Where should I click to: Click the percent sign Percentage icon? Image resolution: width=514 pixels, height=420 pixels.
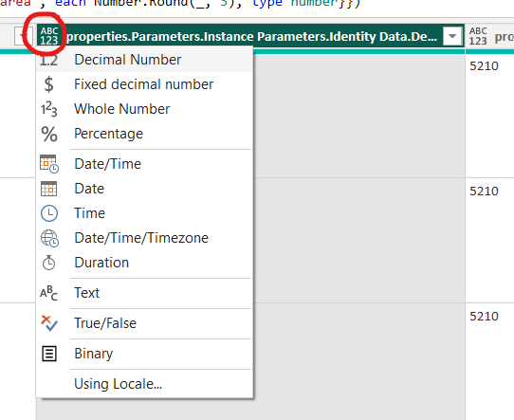[49, 134]
